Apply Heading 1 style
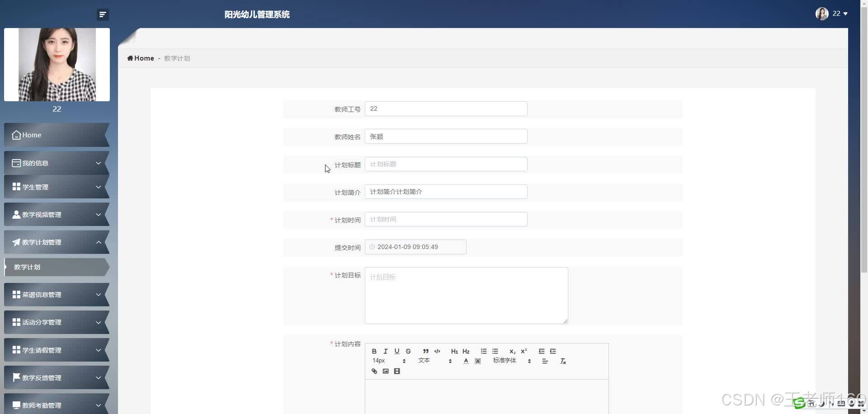 tap(454, 351)
